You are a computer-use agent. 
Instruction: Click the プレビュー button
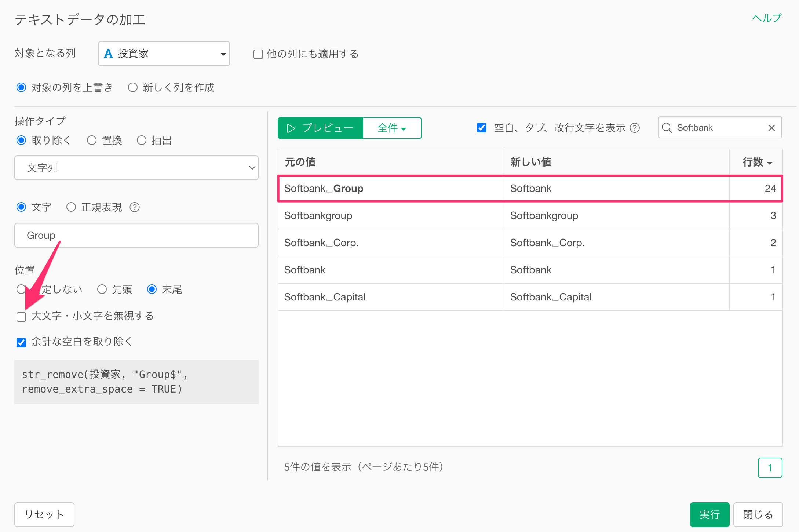click(x=321, y=128)
